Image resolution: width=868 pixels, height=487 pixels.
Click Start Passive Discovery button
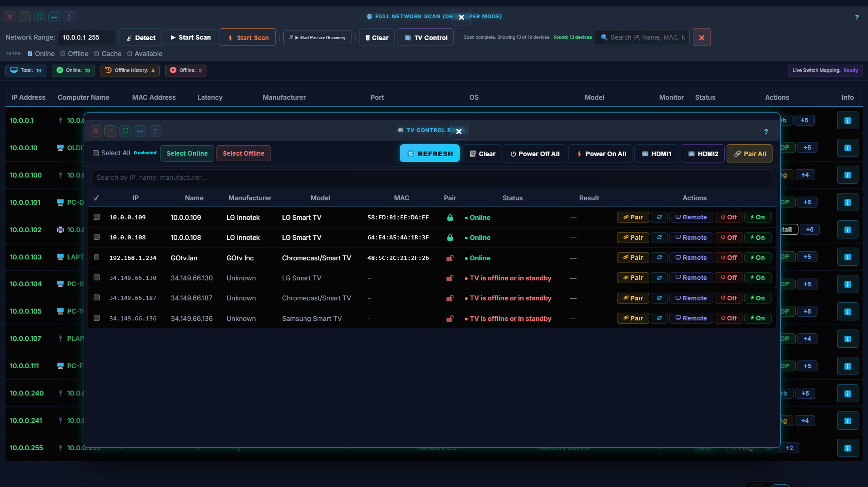pos(318,37)
